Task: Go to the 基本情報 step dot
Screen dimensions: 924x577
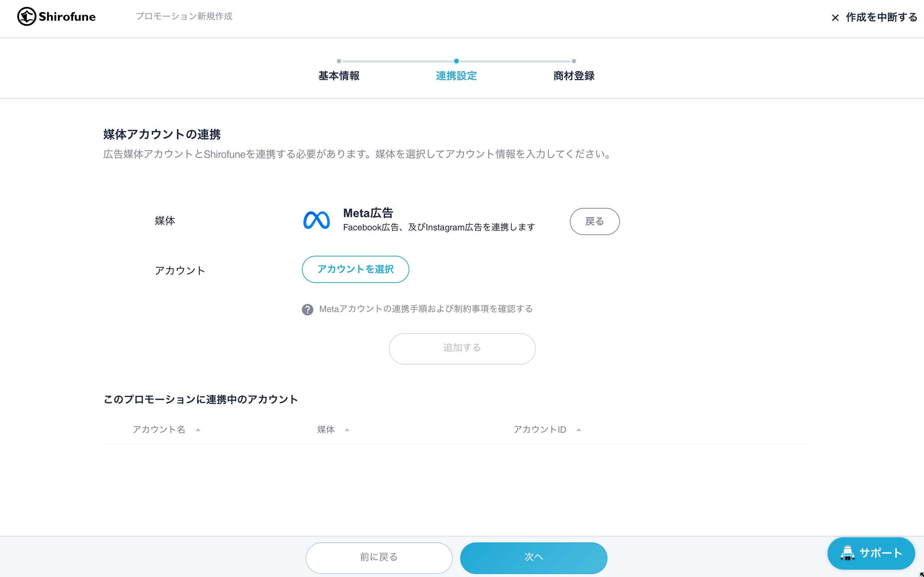Action: pyautogui.click(x=339, y=61)
